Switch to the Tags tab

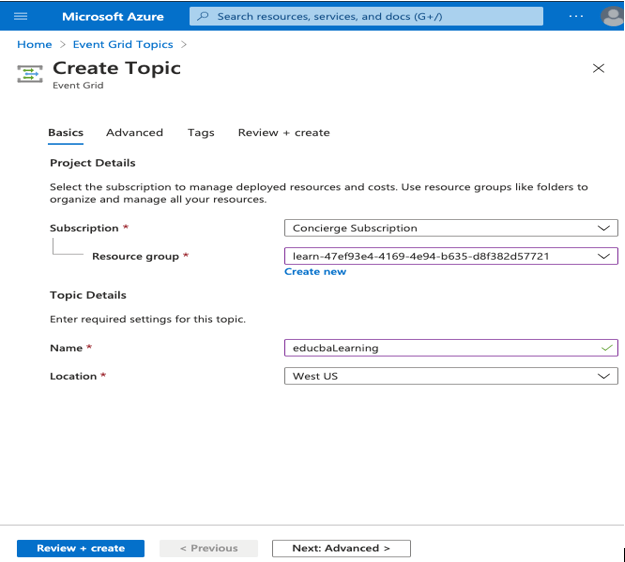200,132
